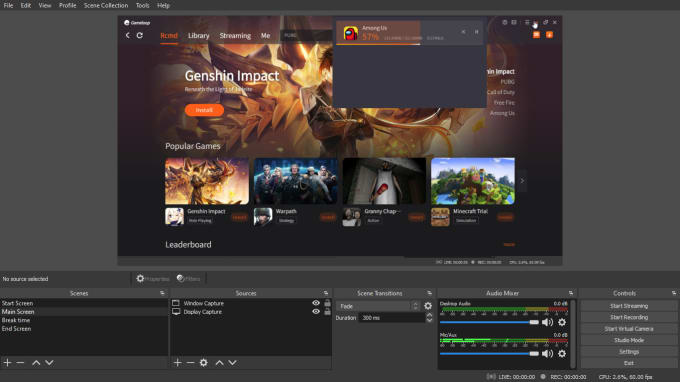Viewport: 680px width, 382px height.
Task: Switch to Streaming tab in Gameloop
Action: click(235, 36)
